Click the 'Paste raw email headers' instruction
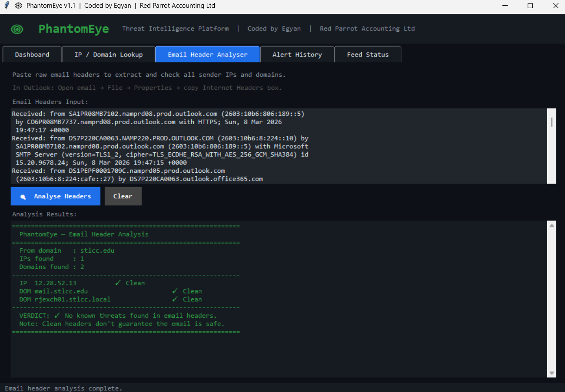Screen dimensions: 565x392 coord(149,75)
